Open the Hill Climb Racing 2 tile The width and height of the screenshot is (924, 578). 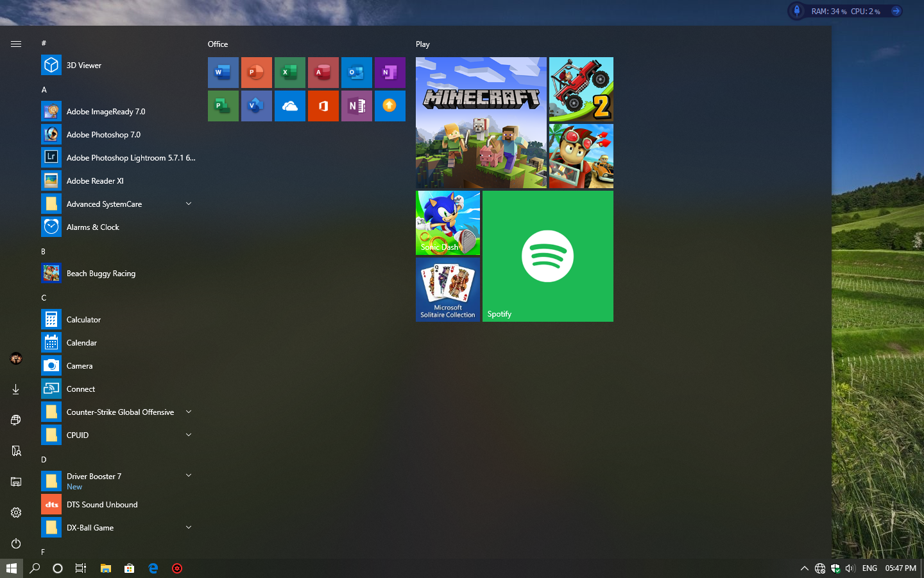click(581, 89)
